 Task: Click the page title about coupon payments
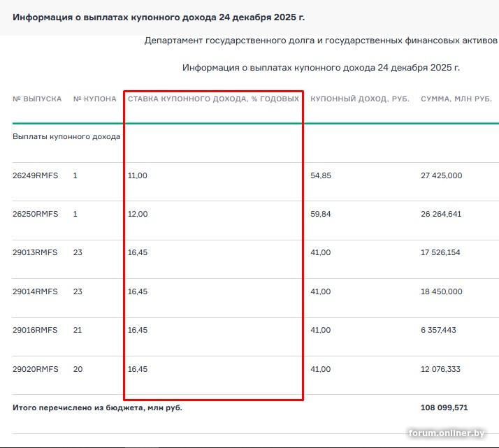(x=159, y=17)
